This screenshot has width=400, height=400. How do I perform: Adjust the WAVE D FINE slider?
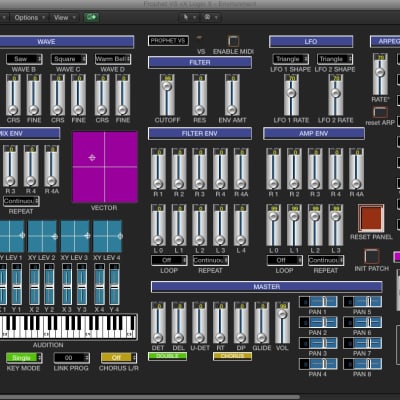point(123,95)
